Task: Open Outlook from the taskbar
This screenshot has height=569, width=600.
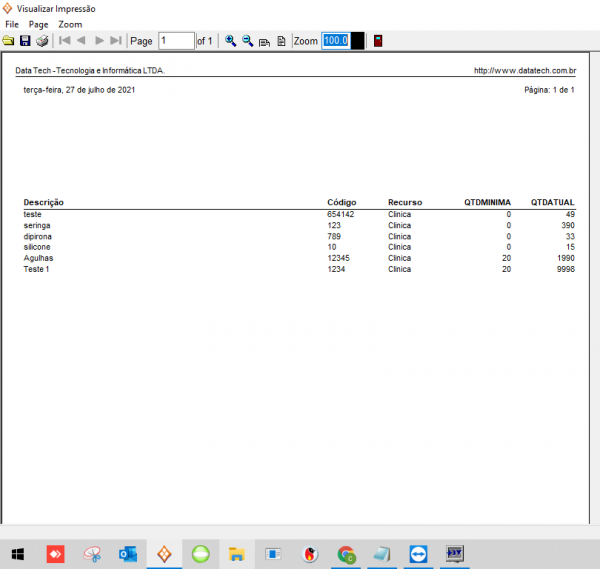Action: click(x=128, y=553)
